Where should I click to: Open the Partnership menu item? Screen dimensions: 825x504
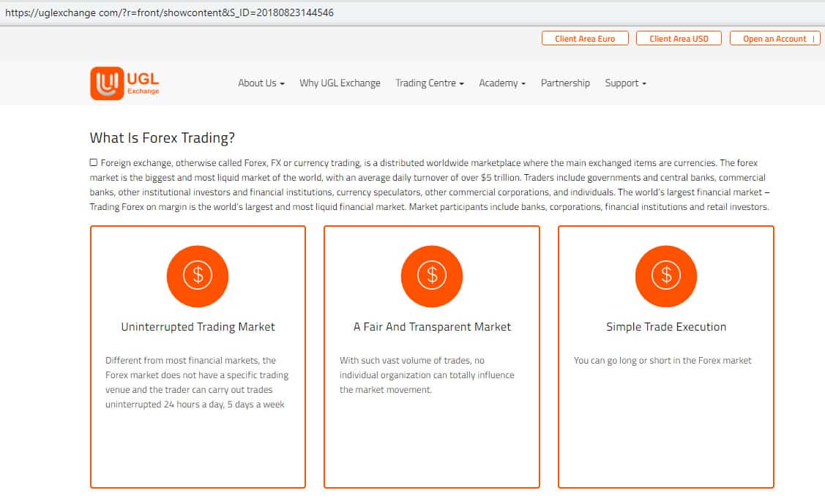tap(565, 83)
